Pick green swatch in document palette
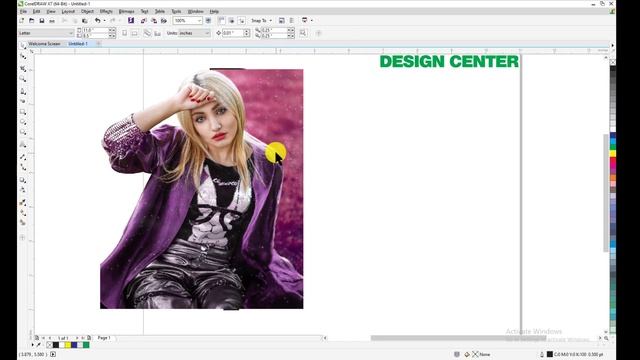 point(86,345)
